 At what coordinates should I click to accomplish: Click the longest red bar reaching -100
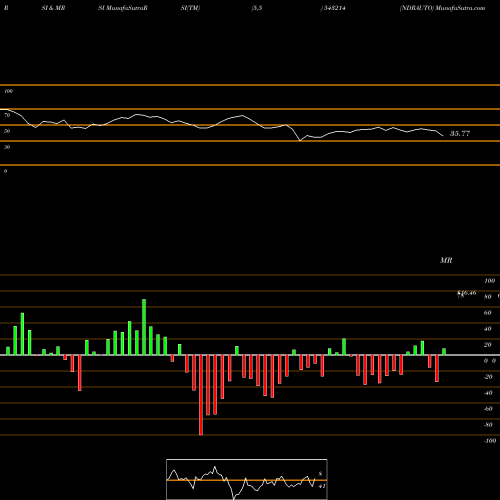pyautogui.click(x=201, y=395)
